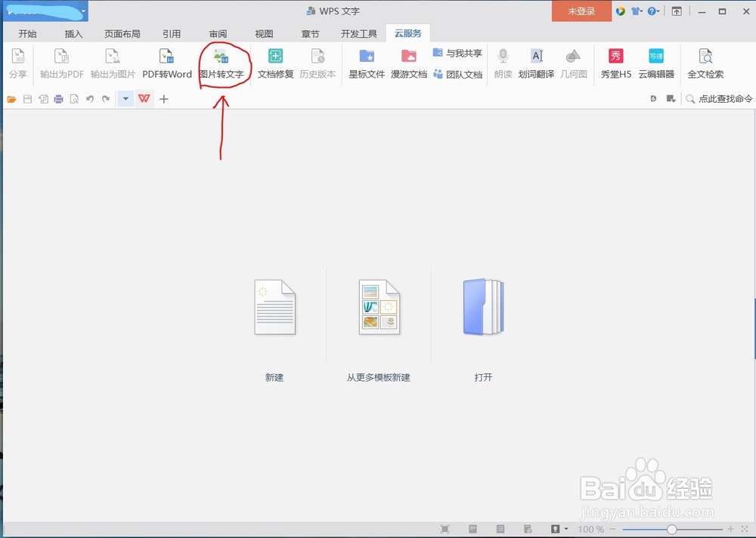
Task: Open 云编辑器 cloud editor
Action: tap(656, 63)
